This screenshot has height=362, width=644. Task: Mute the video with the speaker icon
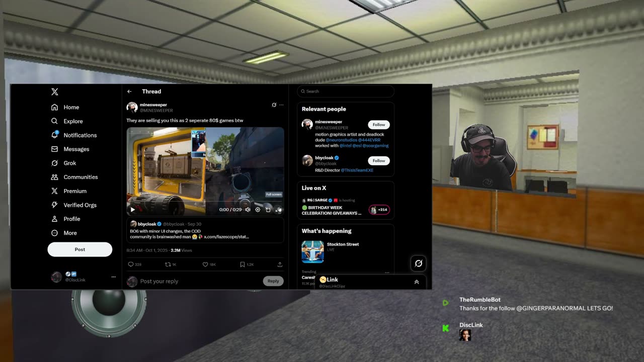[x=248, y=210]
